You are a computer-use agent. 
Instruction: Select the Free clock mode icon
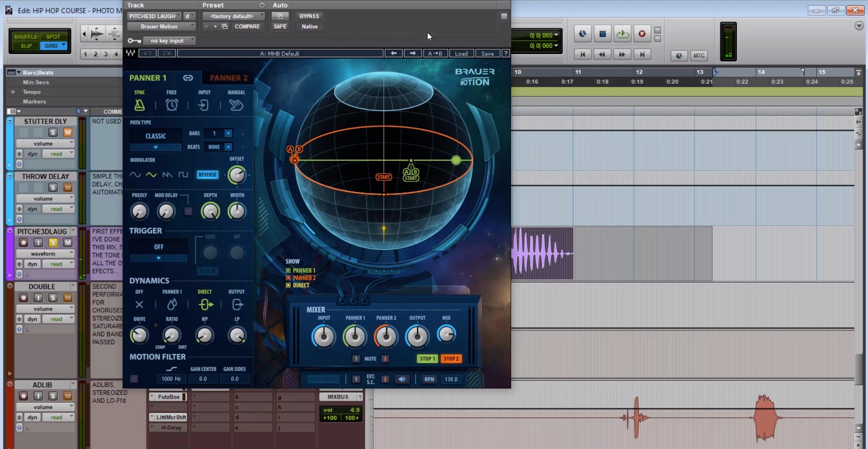[172, 105]
